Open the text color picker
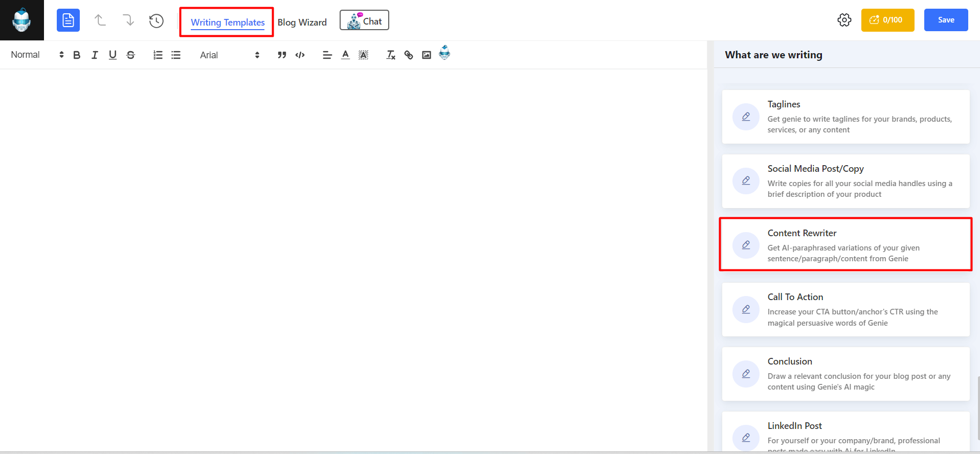Image resolution: width=980 pixels, height=454 pixels. click(x=346, y=55)
